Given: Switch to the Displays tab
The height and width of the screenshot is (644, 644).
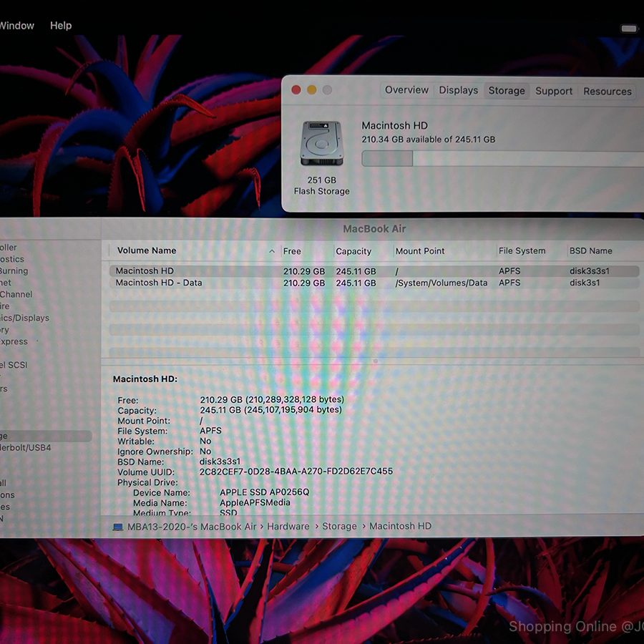Looking at the screenshot, I should (x=459, y=90).
